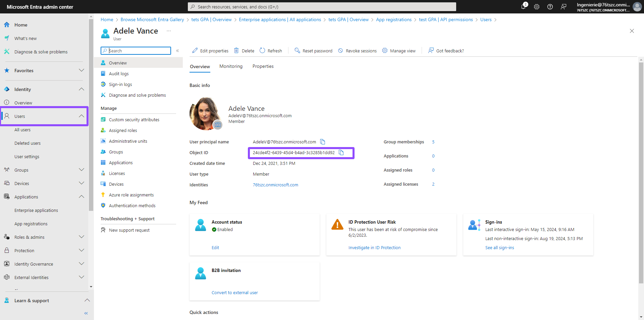Open Administrative units in Manage menu
644x320 pixels.
[128, 141]
